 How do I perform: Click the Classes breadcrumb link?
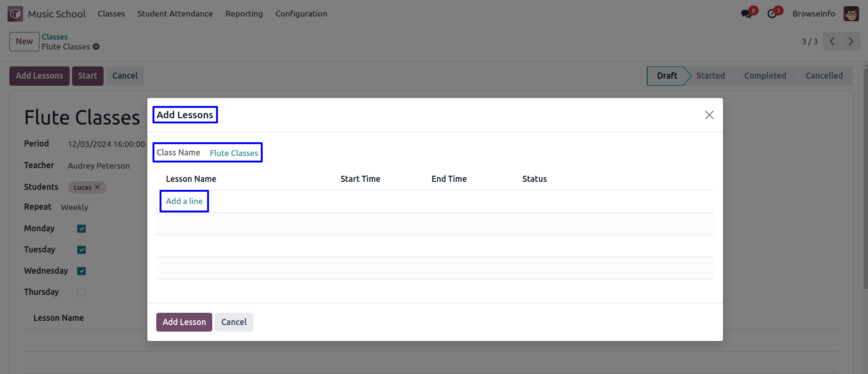coord(55,37)
